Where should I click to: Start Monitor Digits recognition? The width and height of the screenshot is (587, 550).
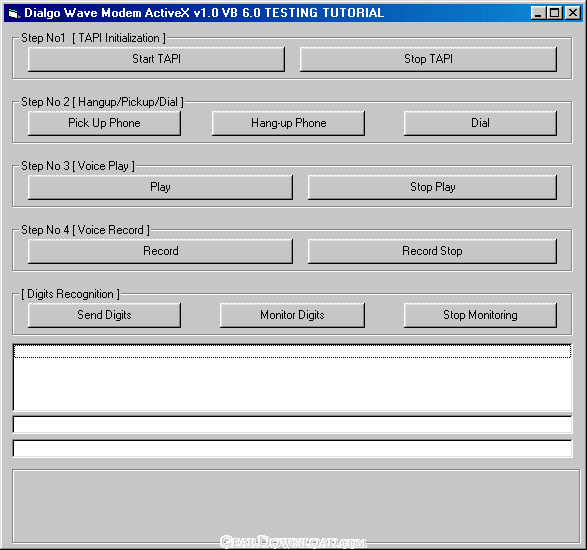coord(292,315)
